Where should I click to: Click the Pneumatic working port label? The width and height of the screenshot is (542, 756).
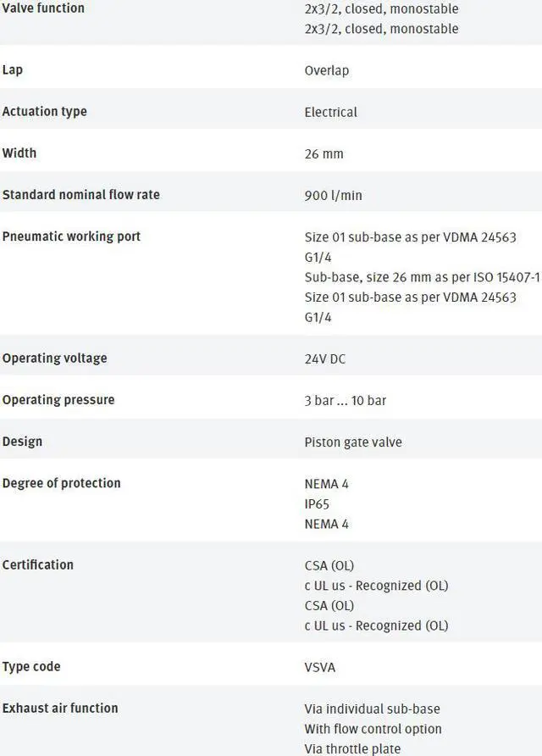71,236
